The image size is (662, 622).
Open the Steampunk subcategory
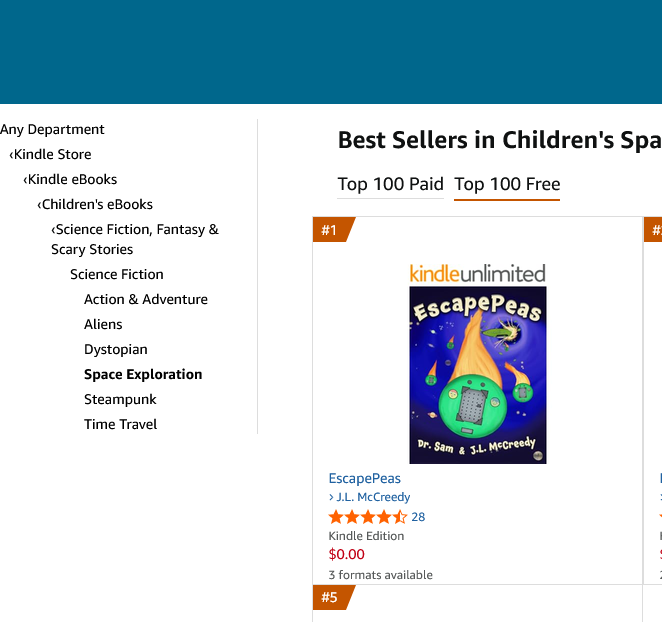[120, 399]
